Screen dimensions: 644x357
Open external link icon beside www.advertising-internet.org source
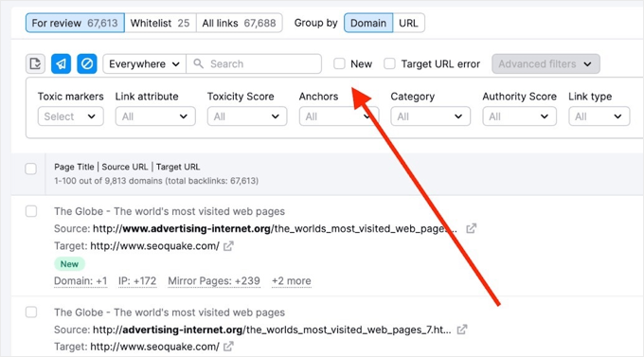point(471,228)
